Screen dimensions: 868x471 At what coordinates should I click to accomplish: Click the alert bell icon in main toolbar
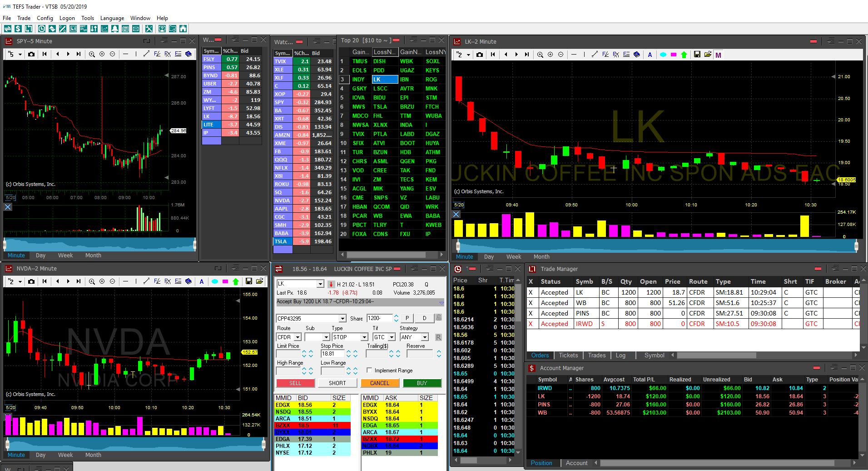click(x=114, y=29)
